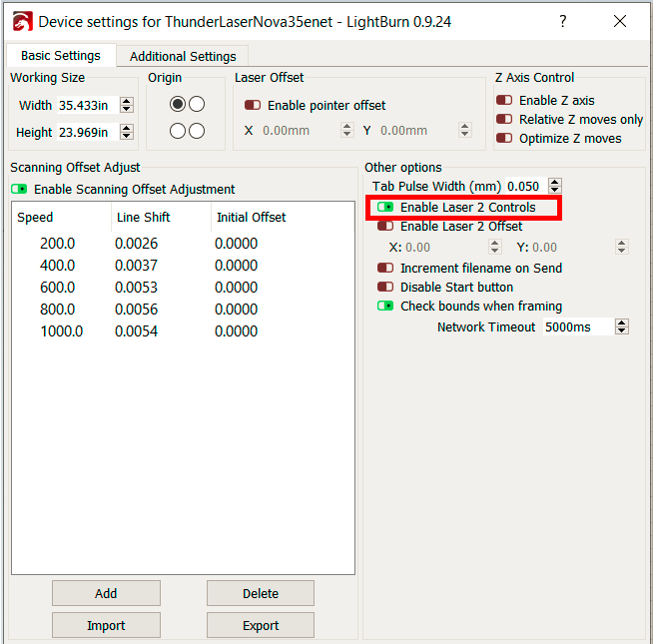Screen dimensions: 653x644
Task: Click the Network Timeout field 5000ms
Action: (x=578, y=327)
